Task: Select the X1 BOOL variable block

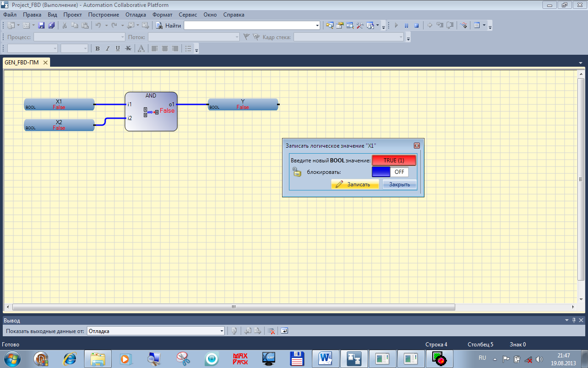Action: 59,104
